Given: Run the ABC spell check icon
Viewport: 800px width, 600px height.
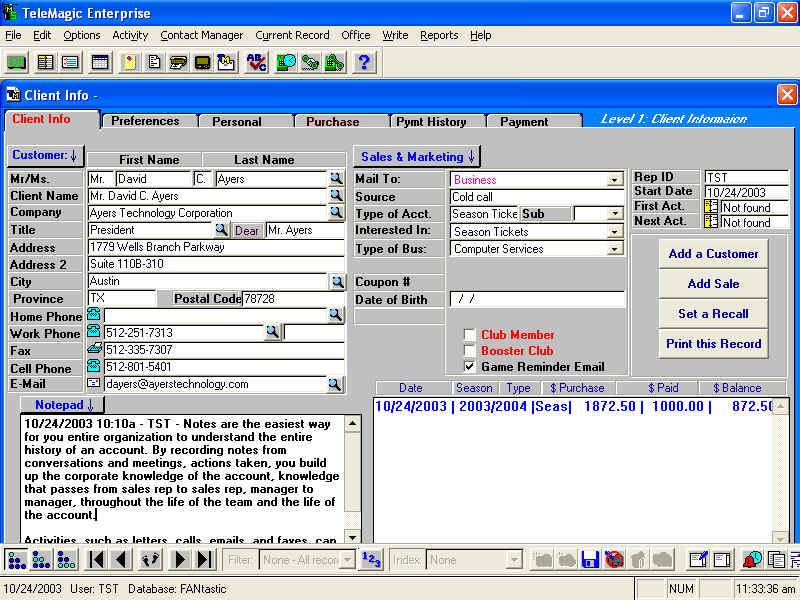Looking at the screenshot, I should tap(256, 63).
